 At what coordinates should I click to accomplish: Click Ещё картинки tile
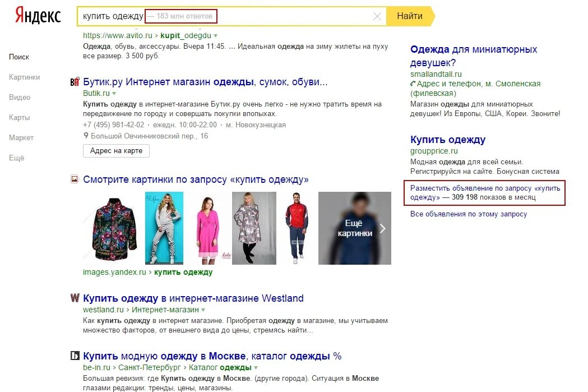point(355,228)
